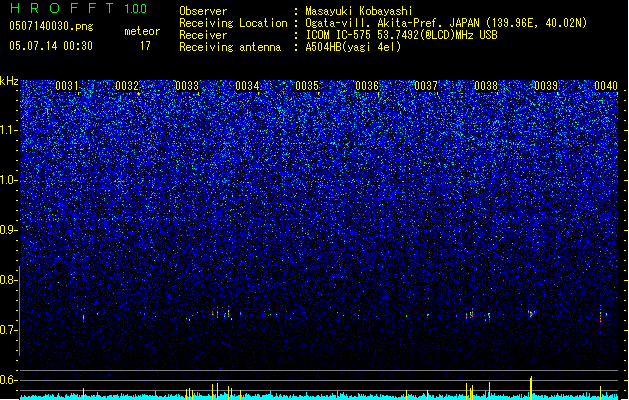Click the 1.1 kHz axis label

(x=9, y=130)
